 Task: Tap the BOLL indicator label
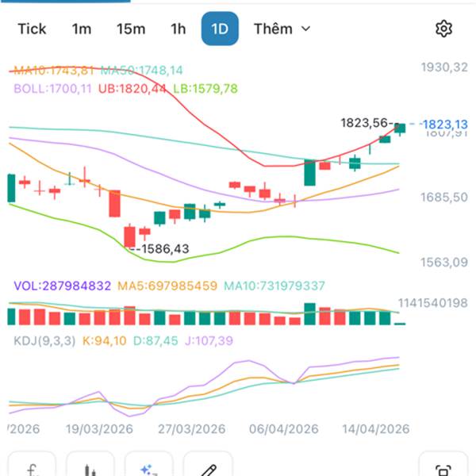(x=52, y=89)
